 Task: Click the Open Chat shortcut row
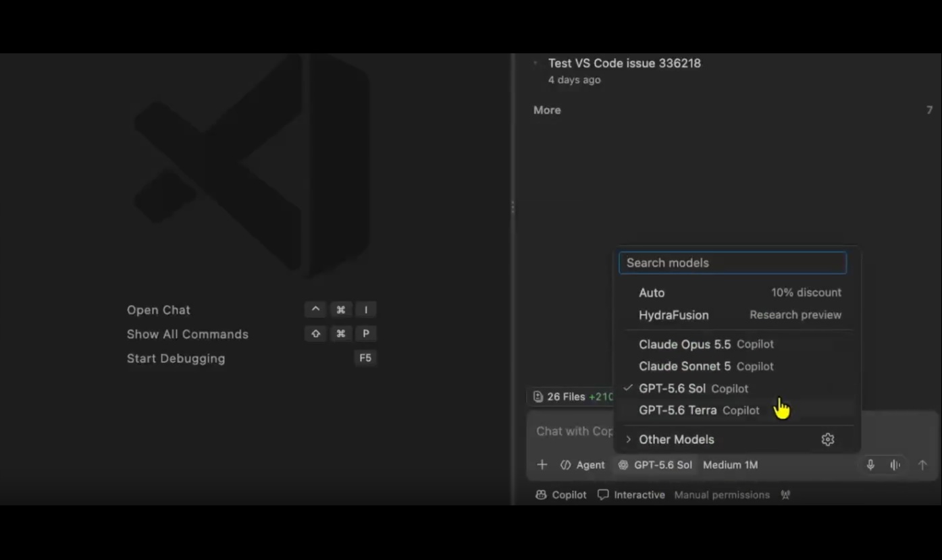[x=251, y=310]
